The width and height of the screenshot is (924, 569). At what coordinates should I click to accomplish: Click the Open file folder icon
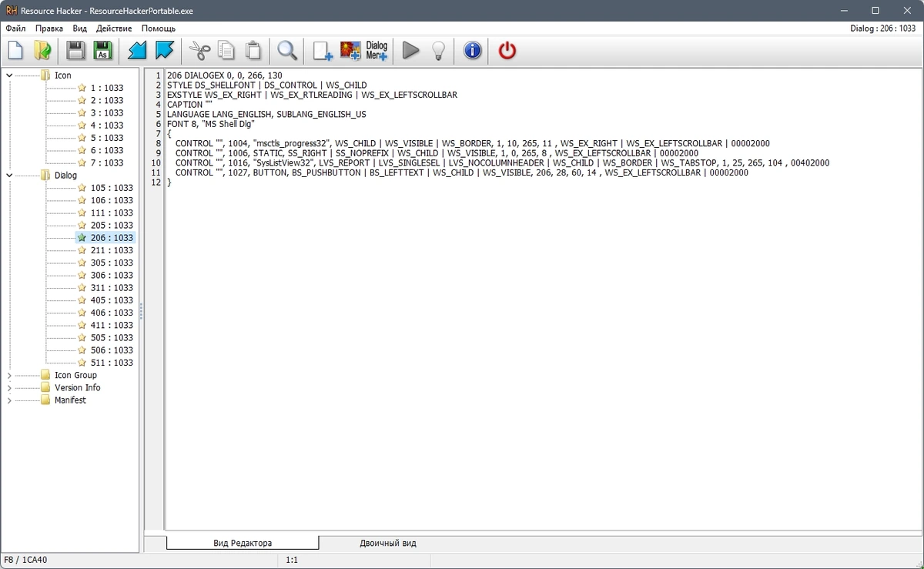(42, 51)
